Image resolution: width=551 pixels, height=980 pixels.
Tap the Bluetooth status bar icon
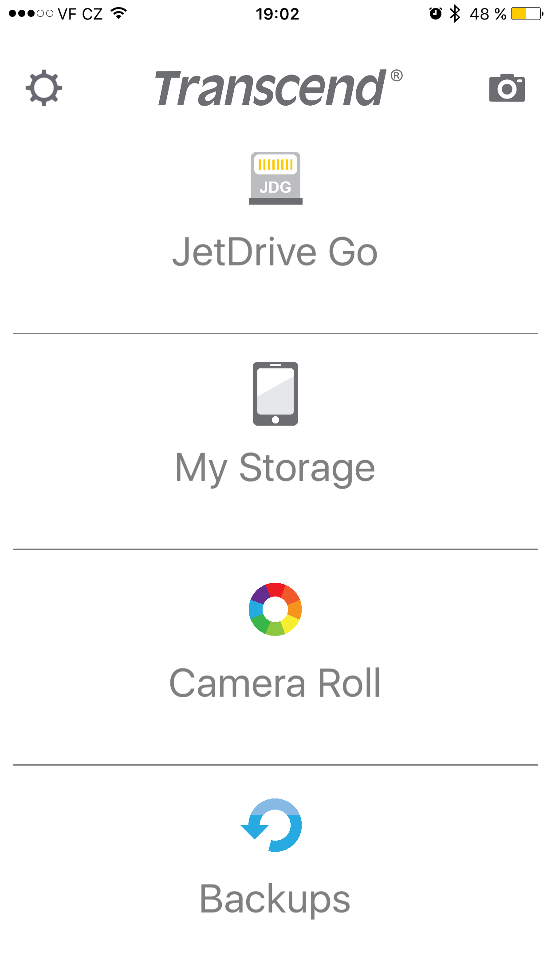pos(455,14)
